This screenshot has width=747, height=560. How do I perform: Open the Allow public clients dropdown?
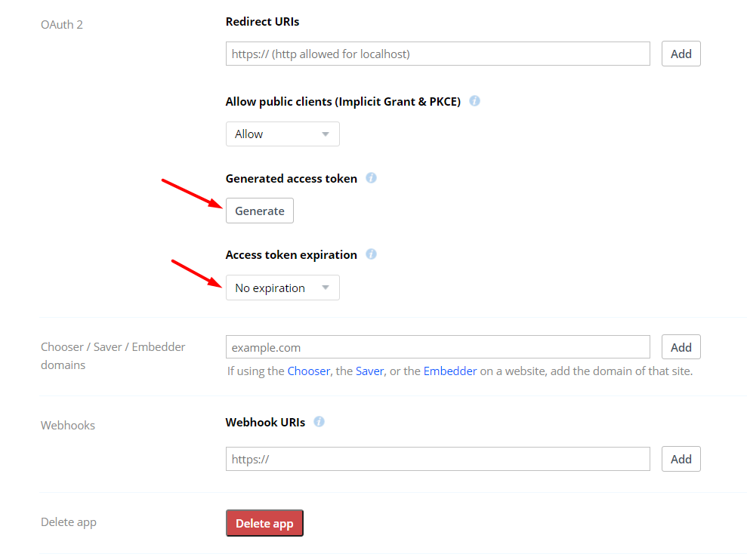pos(282,134)
